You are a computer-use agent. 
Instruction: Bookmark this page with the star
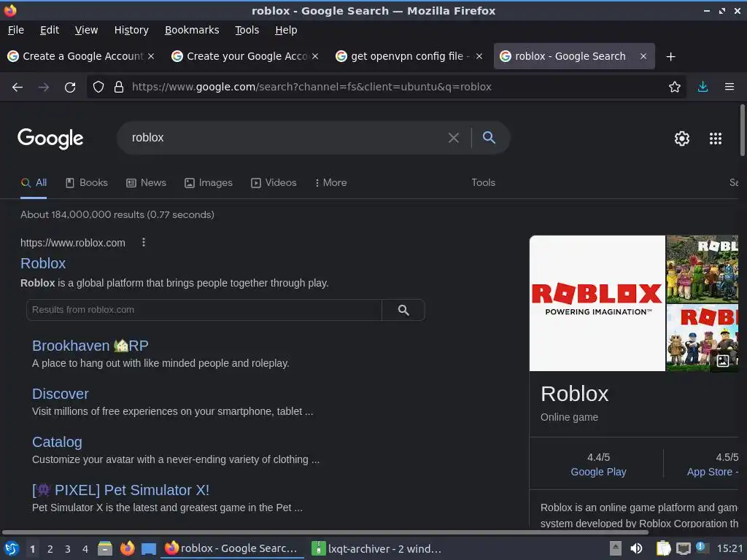click(x=674, y=87)
